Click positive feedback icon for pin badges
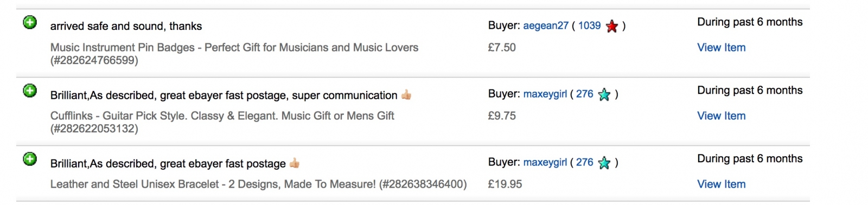This screenshot has width=868, height=205. pos(30,23)
